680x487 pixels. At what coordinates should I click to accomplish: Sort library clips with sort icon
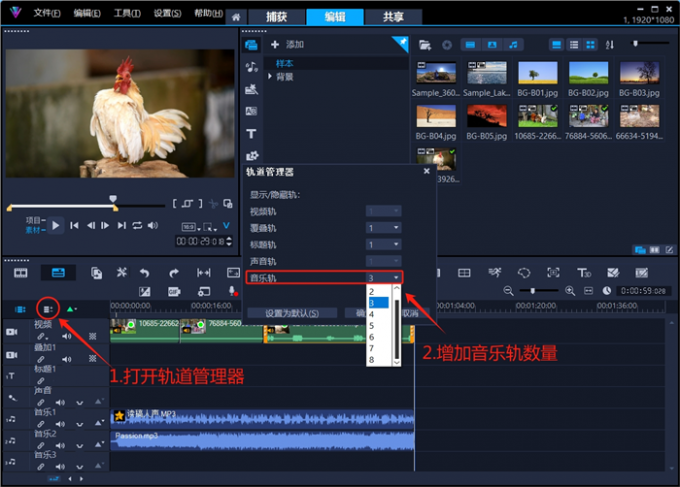(610, 45)
